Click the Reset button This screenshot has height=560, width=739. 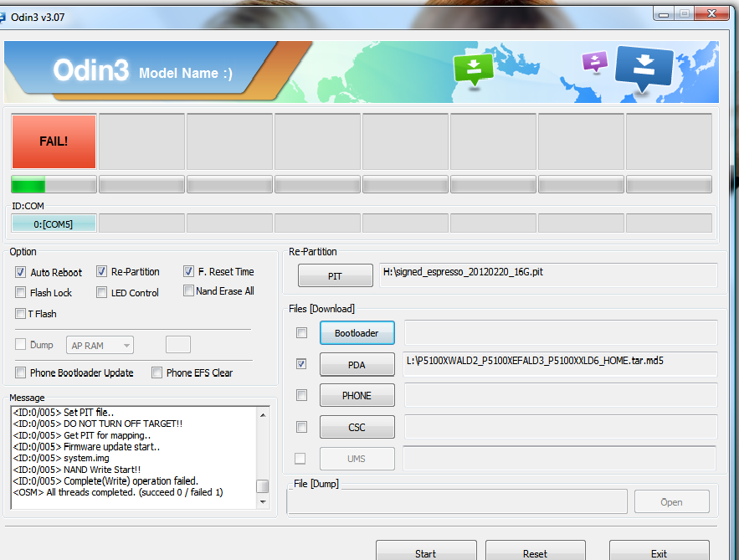pos(535,552)
